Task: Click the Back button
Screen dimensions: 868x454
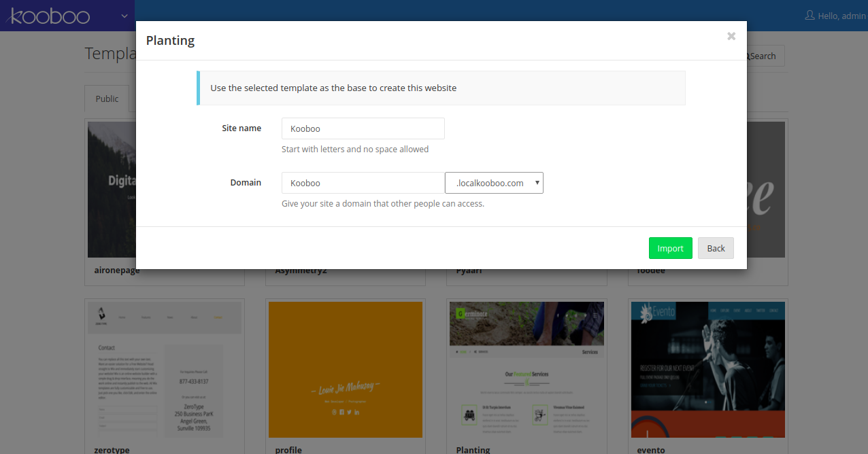Action: (x=716, y=248)
